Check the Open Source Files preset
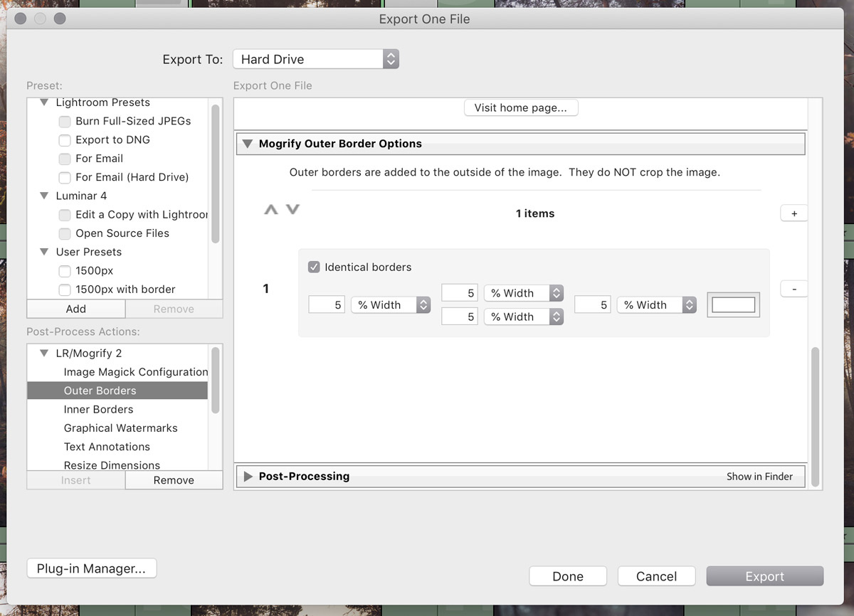The image size is (854, 616). click(65, 233)
